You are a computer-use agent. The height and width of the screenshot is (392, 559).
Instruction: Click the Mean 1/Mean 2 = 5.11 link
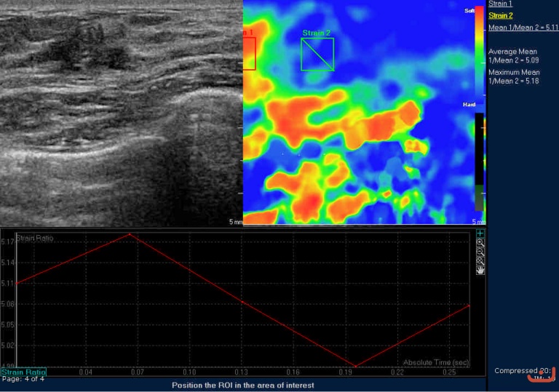click(x=523, y=28)
